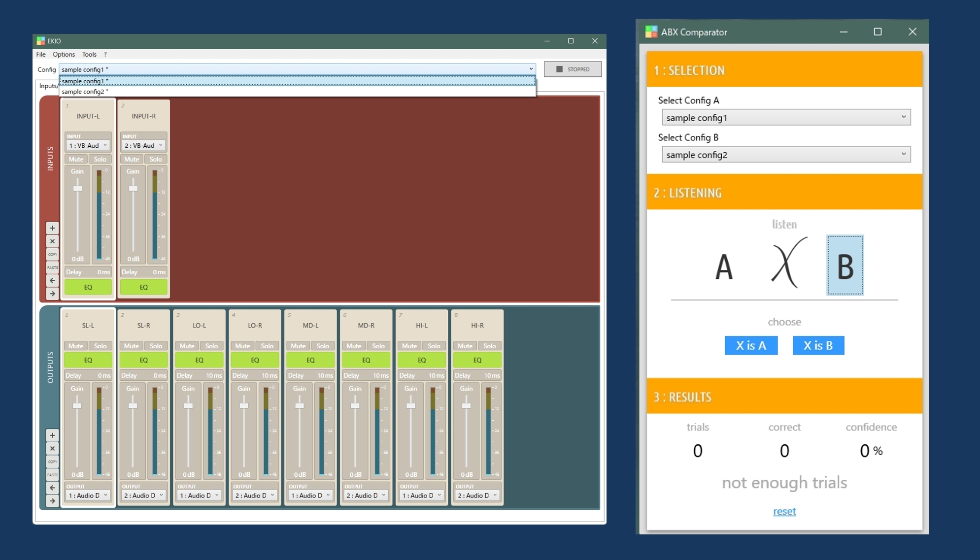Listen to sample B in ABX Comparator

tap(845, 265)
